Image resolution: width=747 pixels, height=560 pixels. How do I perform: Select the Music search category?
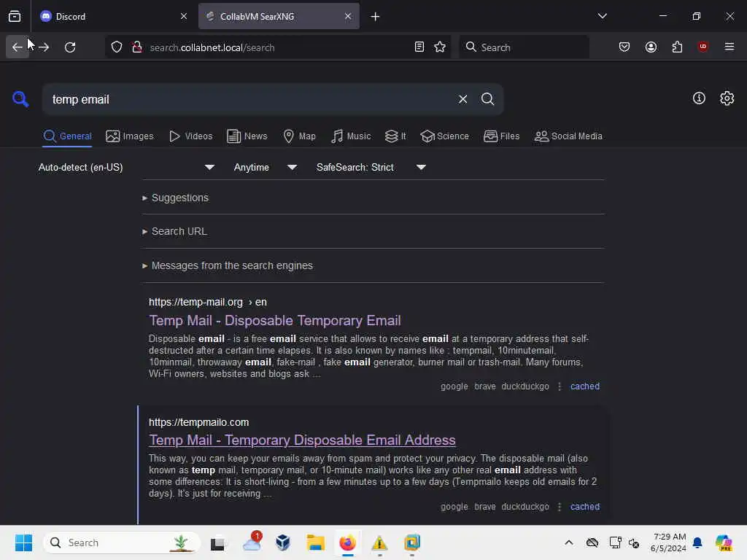(351, 136)
